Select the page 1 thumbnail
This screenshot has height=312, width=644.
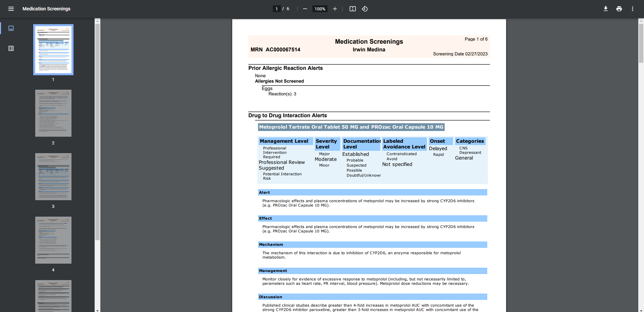[x=53, y=49]
